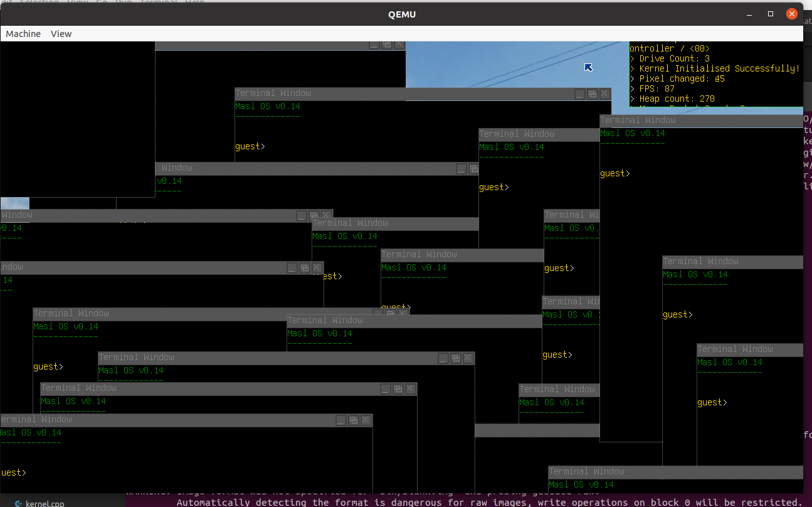812x507 pixels.
Task: Close the untitled window at the top edge
Action: tap(399, 45)
